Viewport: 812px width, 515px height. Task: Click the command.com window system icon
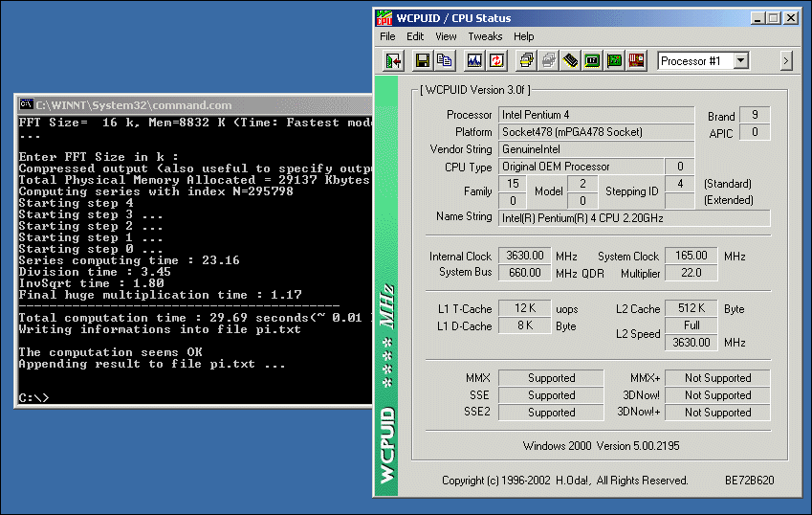tap(26, 105)
